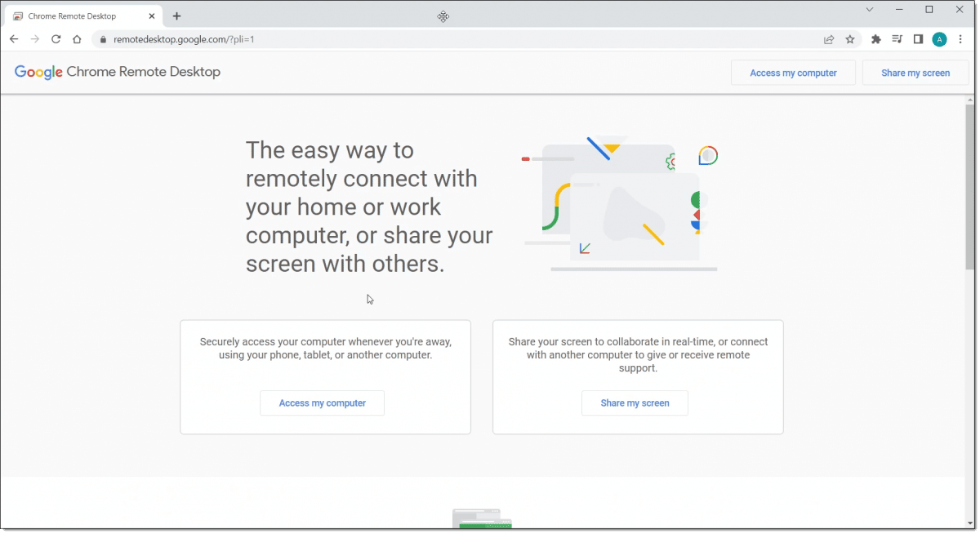
Task: Open the browser side panel icon
Action: click(x=918, y=38)
